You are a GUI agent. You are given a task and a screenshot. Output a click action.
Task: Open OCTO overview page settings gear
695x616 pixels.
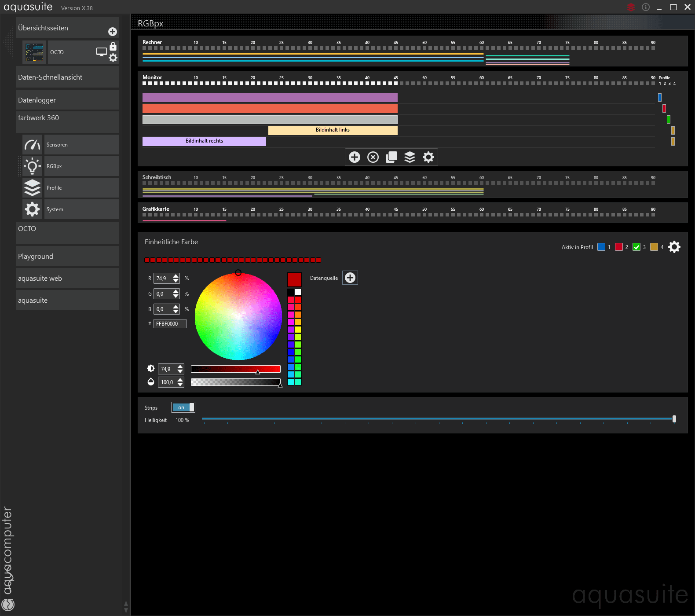tap(113, 58)
